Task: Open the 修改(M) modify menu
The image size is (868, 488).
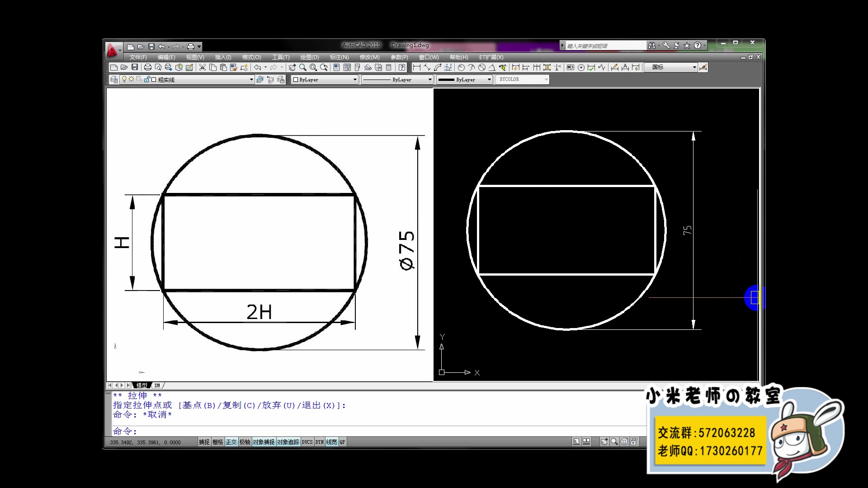Action: [x=369, y=57]
